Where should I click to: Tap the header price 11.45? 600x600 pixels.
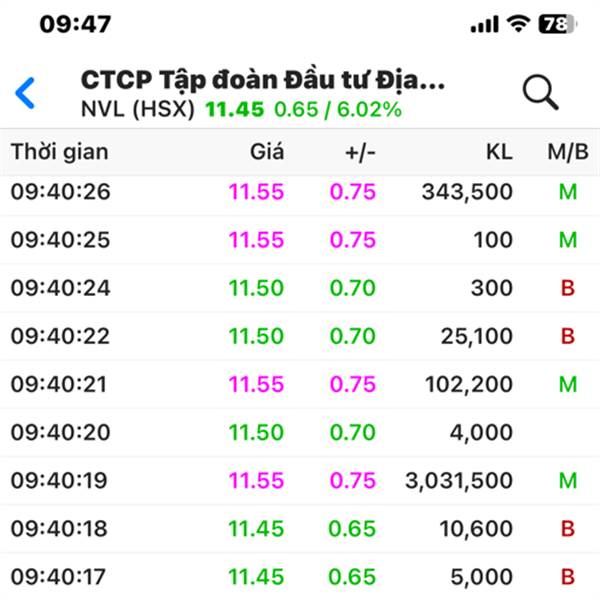click(235, 109)
